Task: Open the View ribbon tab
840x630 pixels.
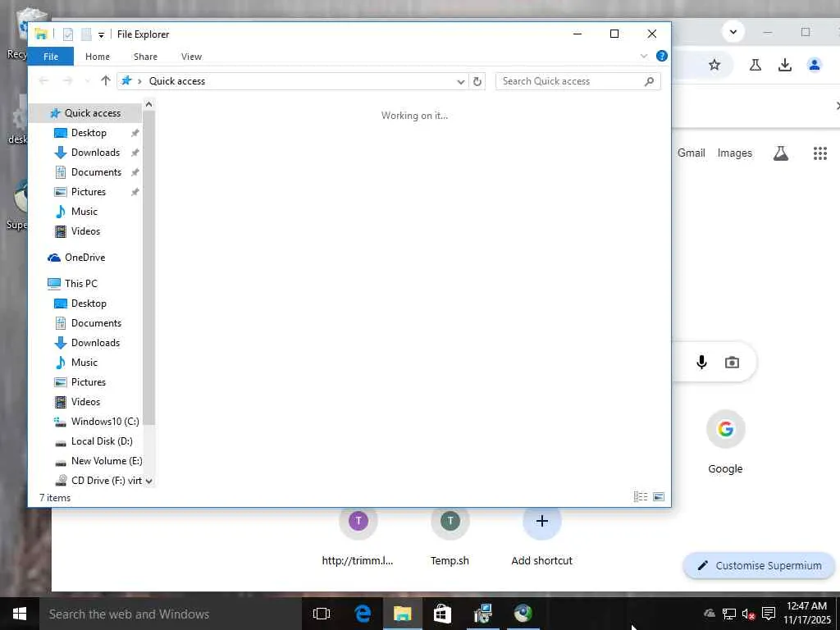Action: pyautogui.click(x=191, y=57)
